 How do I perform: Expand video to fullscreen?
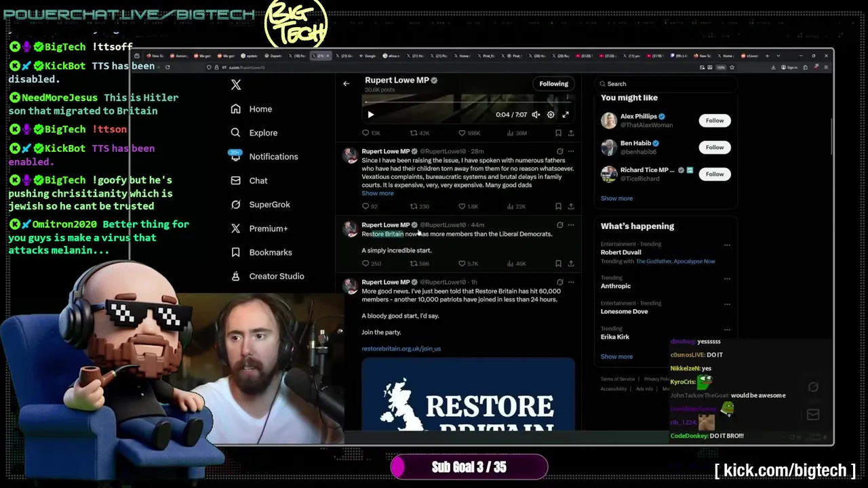[566, 115]
